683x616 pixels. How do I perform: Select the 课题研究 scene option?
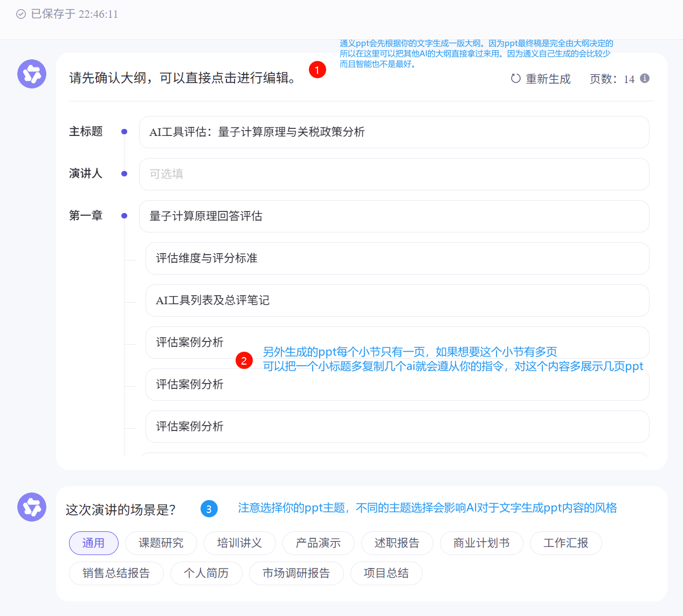161,543
